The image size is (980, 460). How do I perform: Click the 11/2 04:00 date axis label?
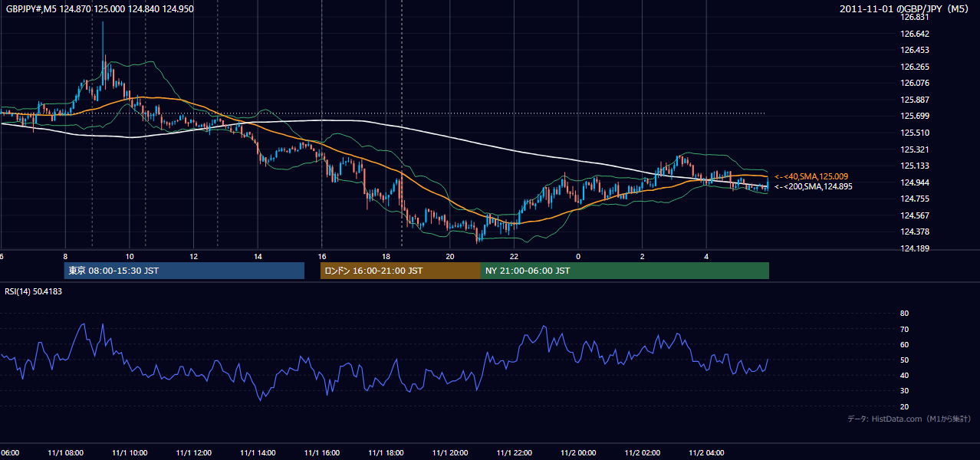[705, 452]
